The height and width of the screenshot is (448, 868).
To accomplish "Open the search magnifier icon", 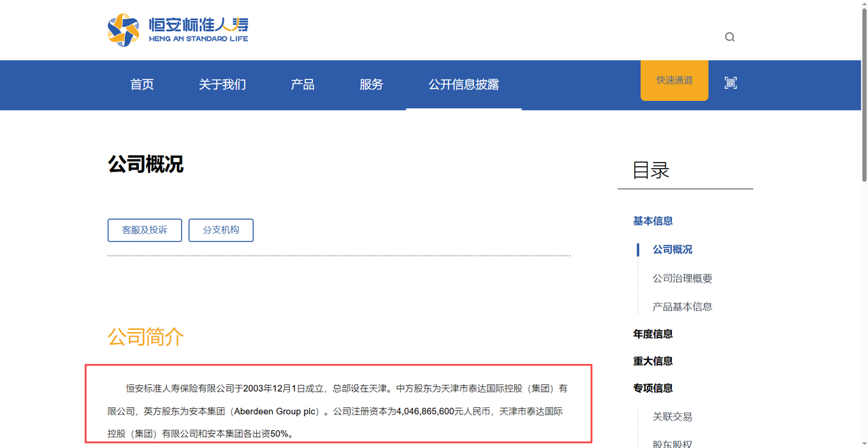I will click(730, 37).
